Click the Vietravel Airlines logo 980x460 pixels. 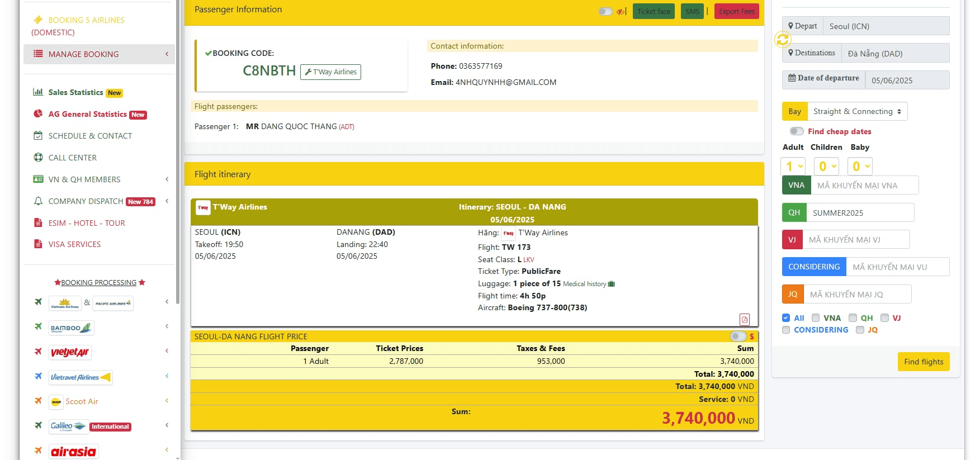point(81,377)
